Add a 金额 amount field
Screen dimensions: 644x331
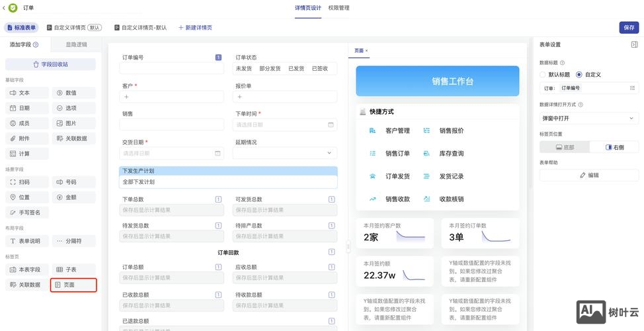tap(73, 197)
